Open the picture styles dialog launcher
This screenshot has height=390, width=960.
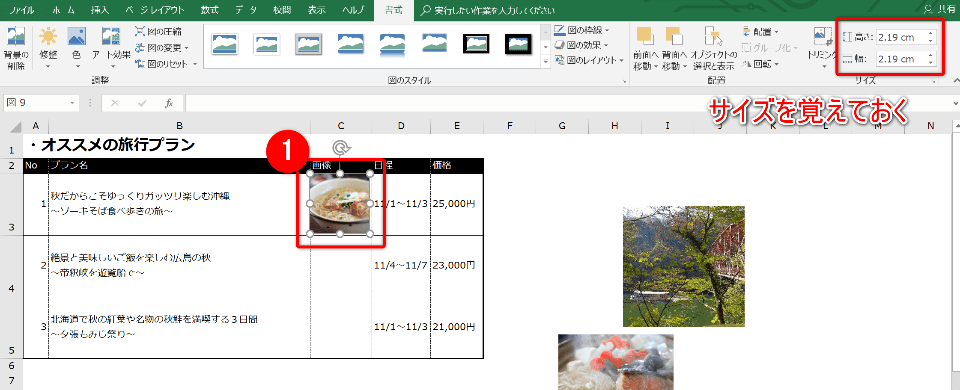click(624, 81)
